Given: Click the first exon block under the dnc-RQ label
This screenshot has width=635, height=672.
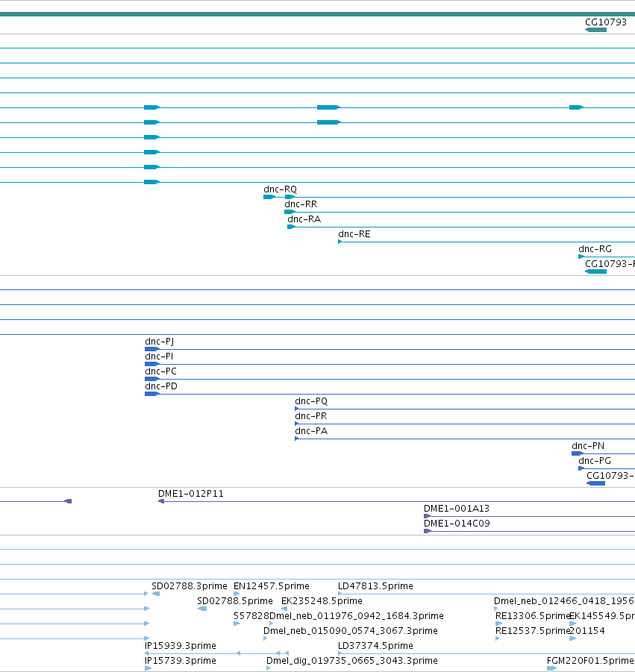Looking at the screenshot, I should tap(269, 197).
